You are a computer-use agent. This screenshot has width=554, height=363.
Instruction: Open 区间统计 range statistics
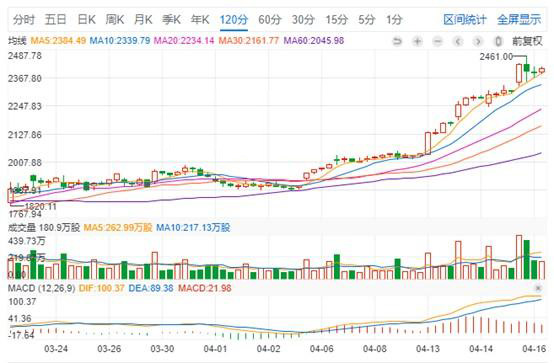pyautogui.click(x=465, y=19)
